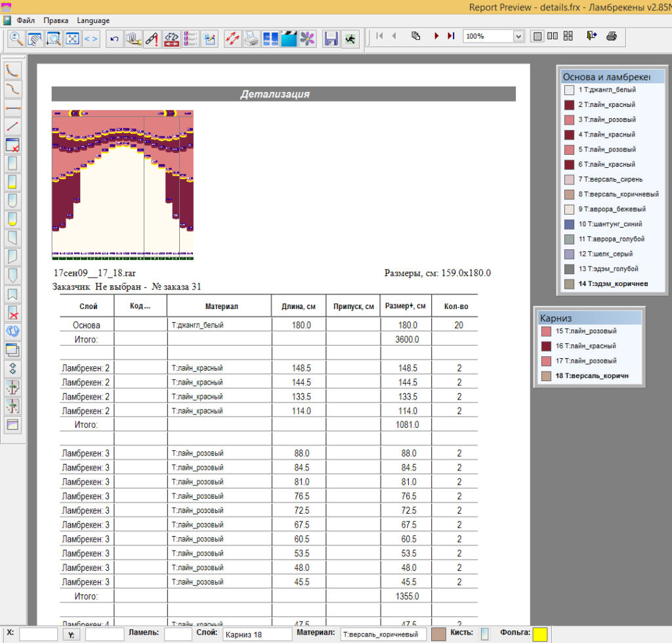Print the report using printer icon
672x643 pixels.
click(x=612, y=36)
